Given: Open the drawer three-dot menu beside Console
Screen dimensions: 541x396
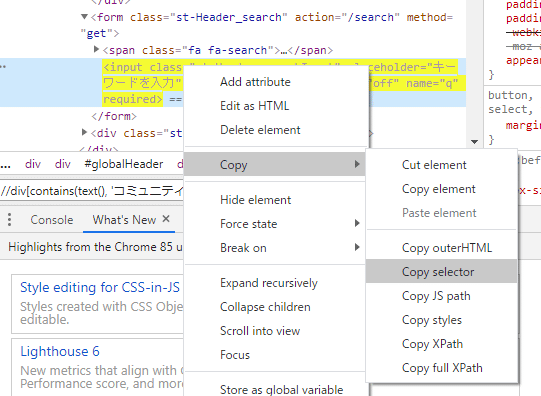Looking at the screenshot, I should coord(9,220).
